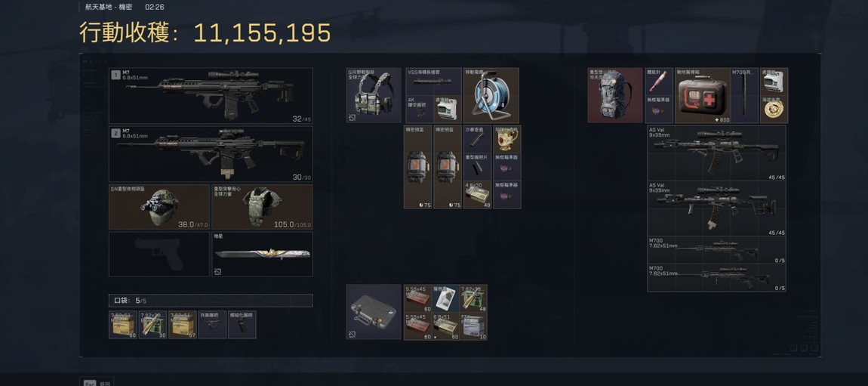Select the 6.8x51 ammo in secure case
868x386 pixels.
click(x=445, y=326)
